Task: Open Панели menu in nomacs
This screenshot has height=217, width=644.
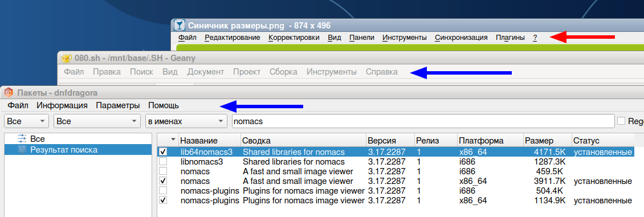Action: coord(362,38)
